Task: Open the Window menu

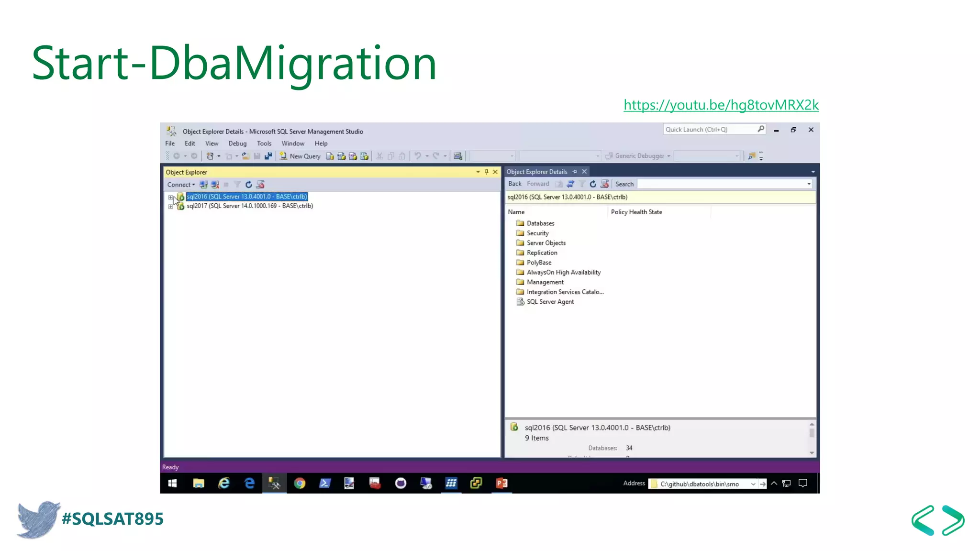Action: click(293, 143)
